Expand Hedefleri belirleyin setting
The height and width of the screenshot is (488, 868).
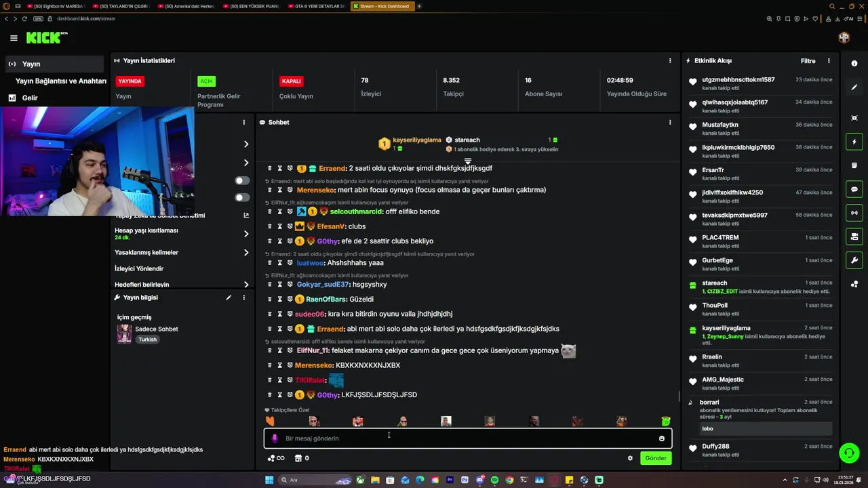click(x=246, y=285)
